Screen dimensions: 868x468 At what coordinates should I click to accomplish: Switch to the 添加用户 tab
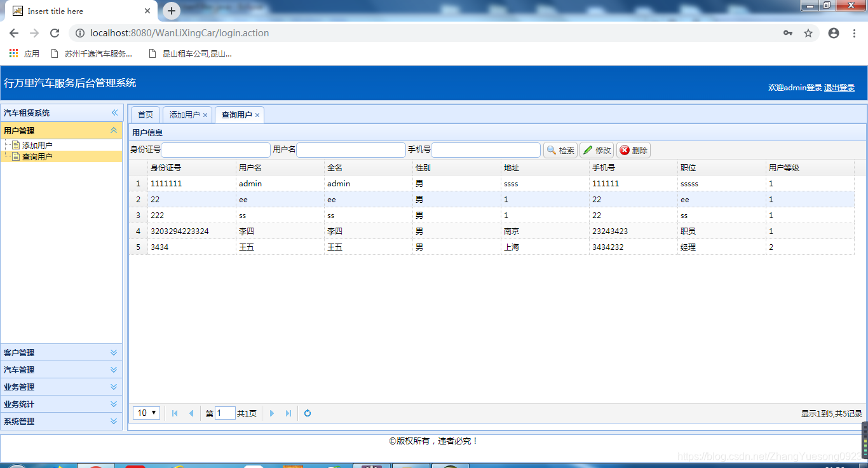coord(184,115)
